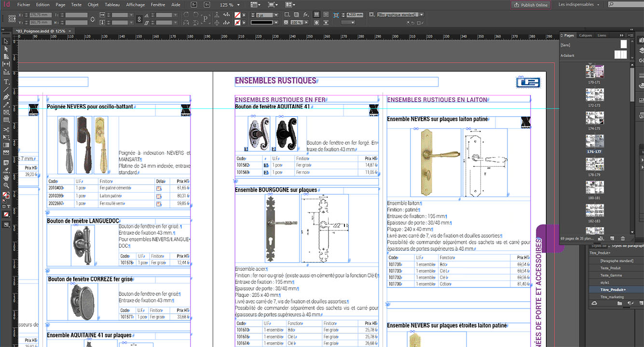Open Adobe Bridge via Br icon
Viewport: 644px width, 347px height.
click(x=193, y=4)
